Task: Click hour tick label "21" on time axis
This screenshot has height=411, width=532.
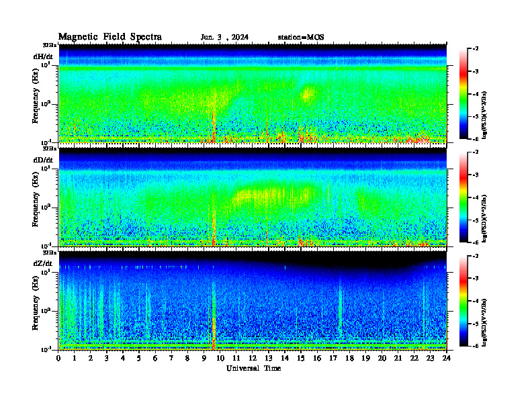Action: point(398,358)
